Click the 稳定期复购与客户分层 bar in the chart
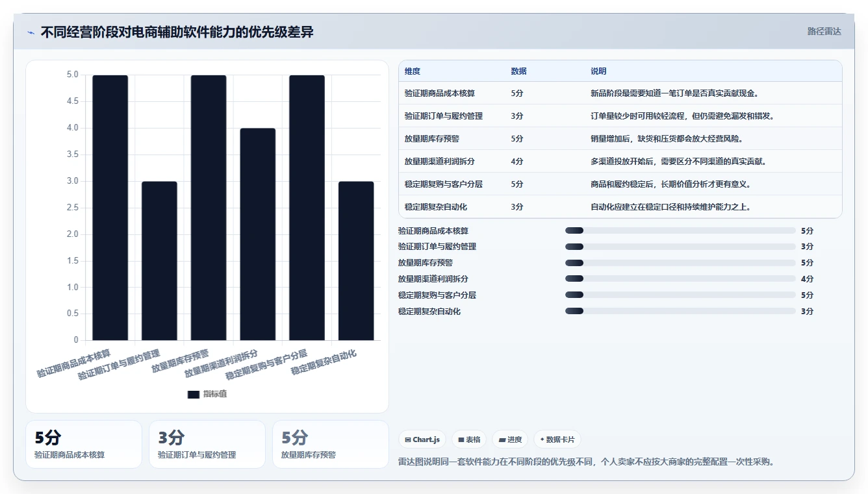 point(307,208)
